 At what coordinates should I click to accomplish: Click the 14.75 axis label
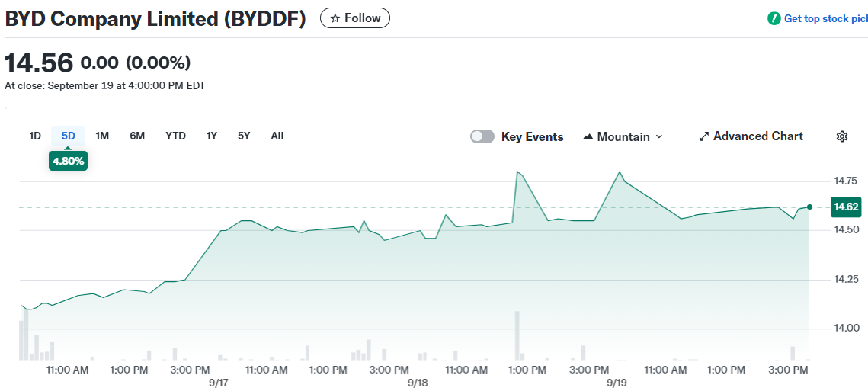point(844,181)
